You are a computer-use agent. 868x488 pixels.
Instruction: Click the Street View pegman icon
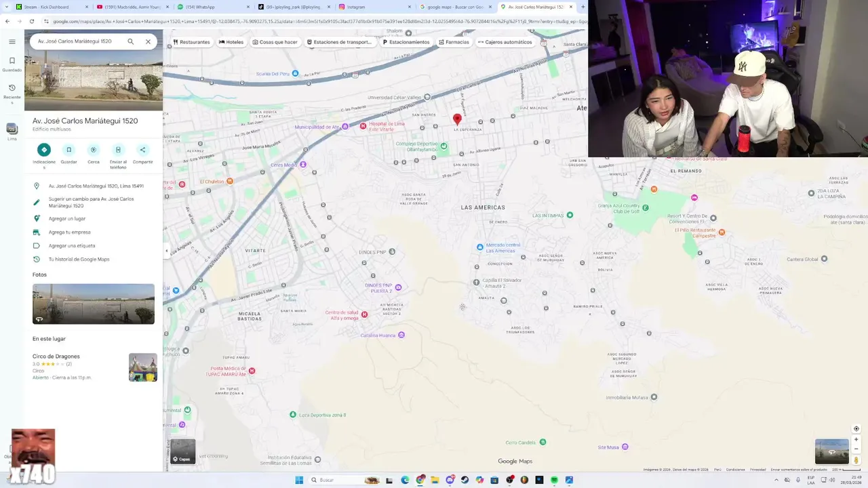856,460
